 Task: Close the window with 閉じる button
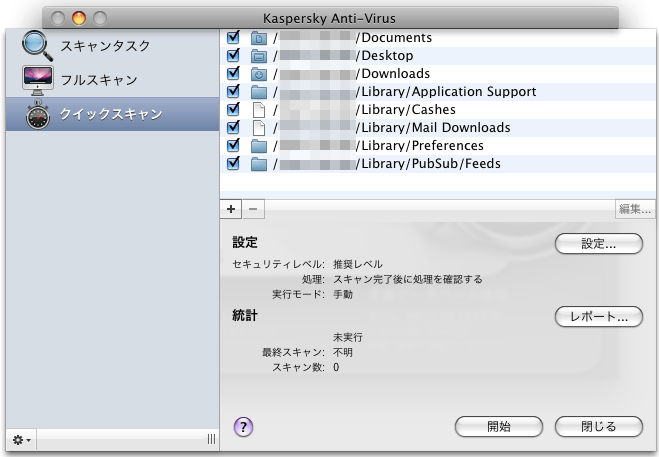598,427
